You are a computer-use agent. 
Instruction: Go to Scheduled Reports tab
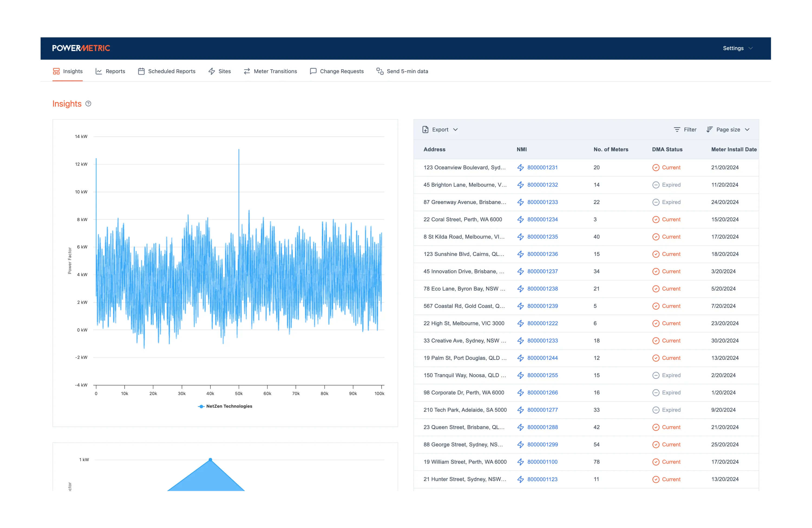click(166, 71)
